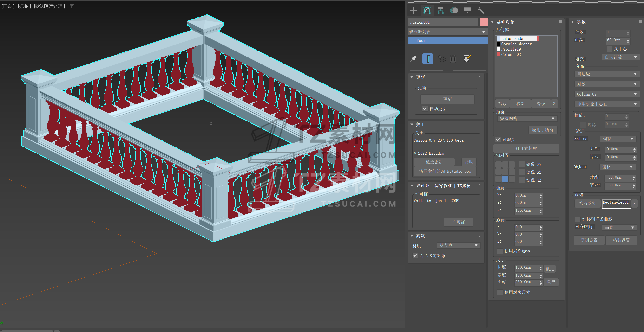Enable the 镜像 XY checkbox

click(522, 164)
